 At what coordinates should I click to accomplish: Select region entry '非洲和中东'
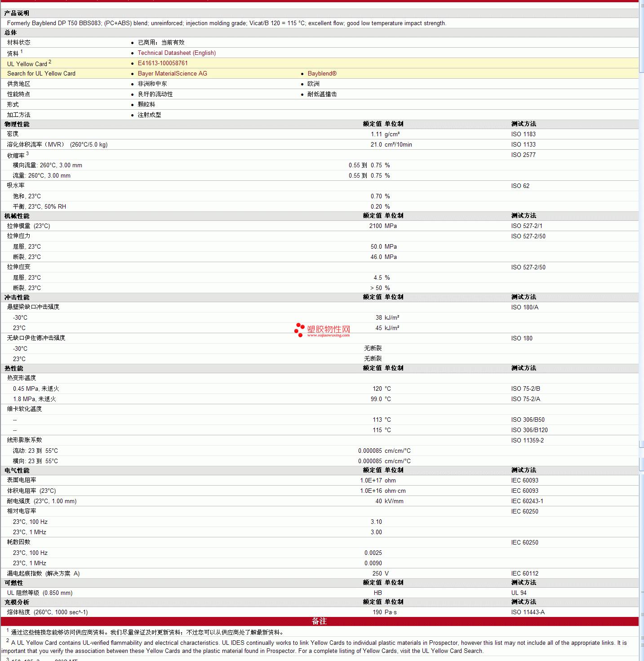point(152,84)
